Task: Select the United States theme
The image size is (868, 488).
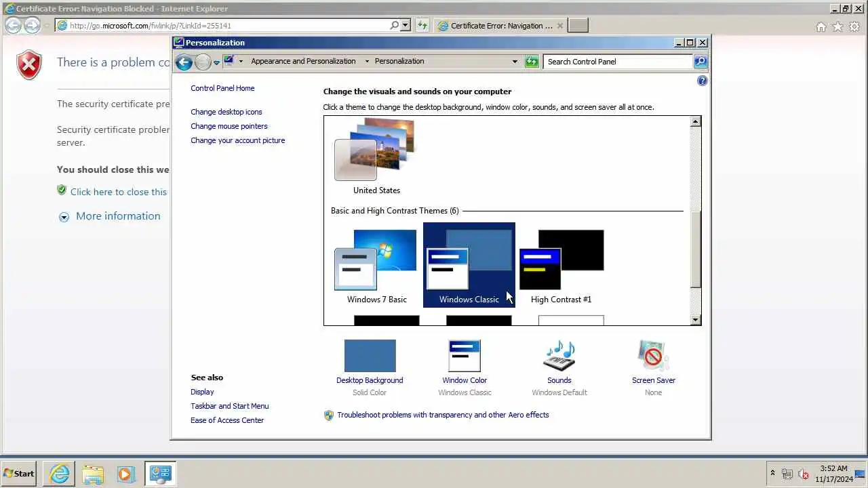Action: pos(376,157)
